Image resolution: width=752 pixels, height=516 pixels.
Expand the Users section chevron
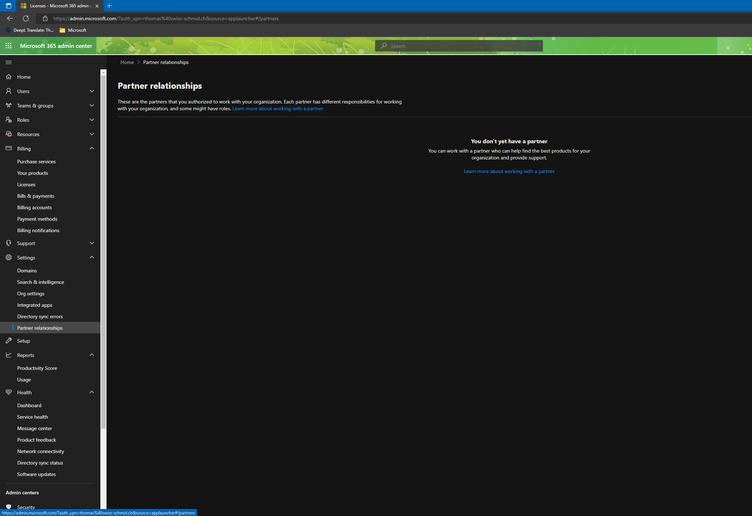point(92,91)
